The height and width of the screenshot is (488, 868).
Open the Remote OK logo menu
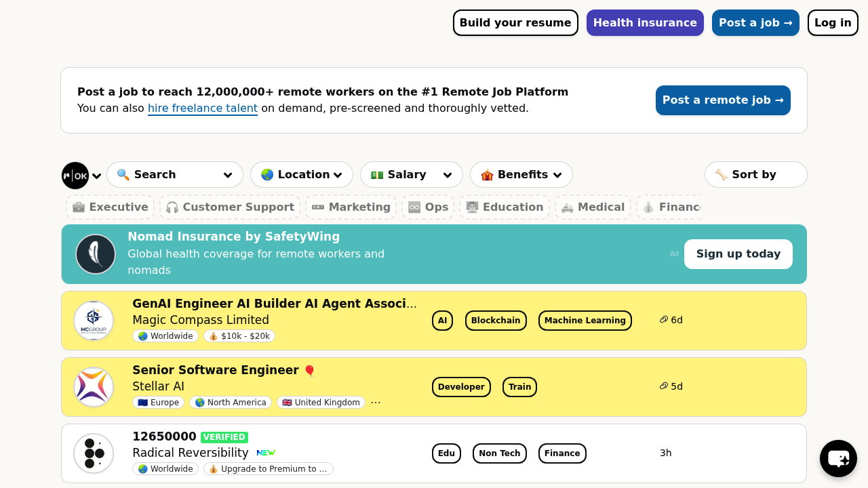75,176
